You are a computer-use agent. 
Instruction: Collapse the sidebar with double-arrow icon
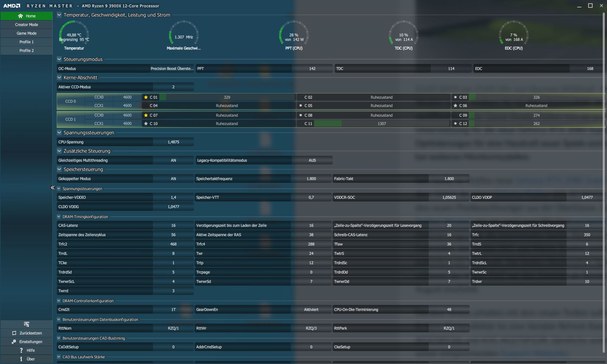coord(52,187)
